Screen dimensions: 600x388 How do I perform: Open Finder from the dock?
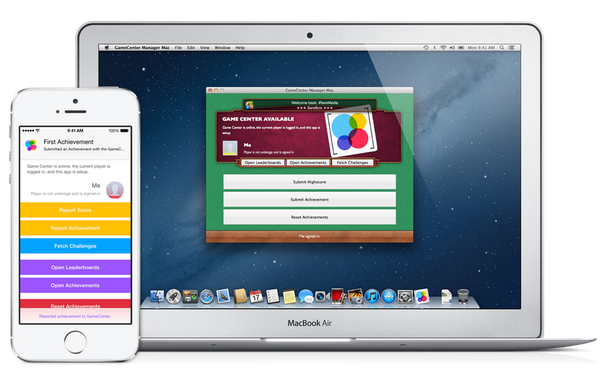(157, 296)
